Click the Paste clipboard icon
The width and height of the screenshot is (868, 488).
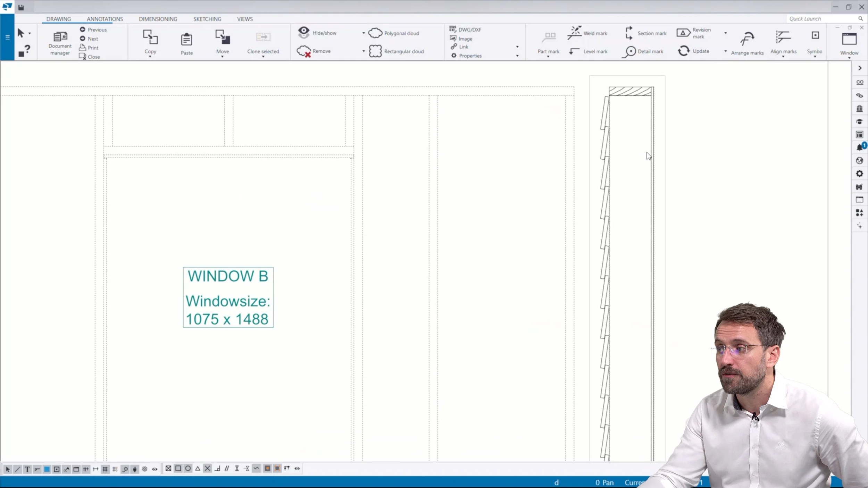pyautogui.click(x=186, y=39)
